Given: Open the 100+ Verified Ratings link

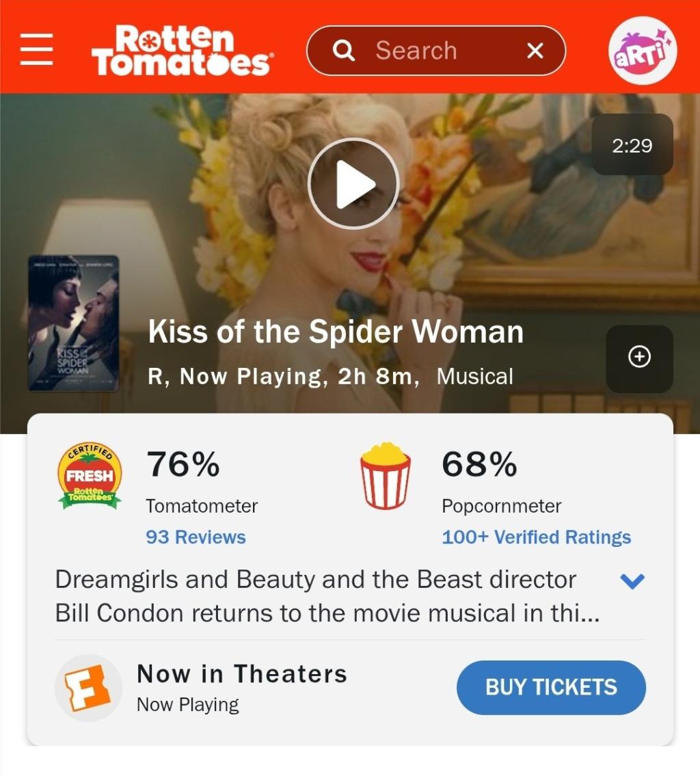Looking at the screenshot, I should 536,537.
